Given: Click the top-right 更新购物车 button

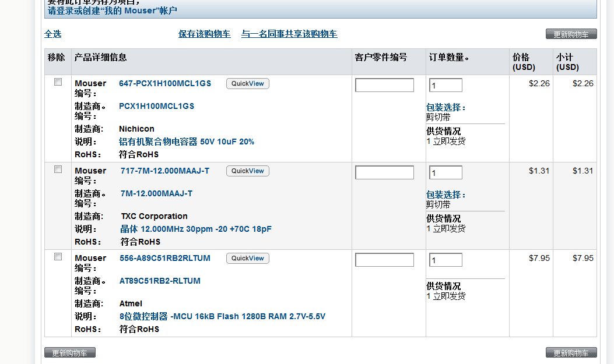Looking at the screenshot, I should (x=571, y=34).
